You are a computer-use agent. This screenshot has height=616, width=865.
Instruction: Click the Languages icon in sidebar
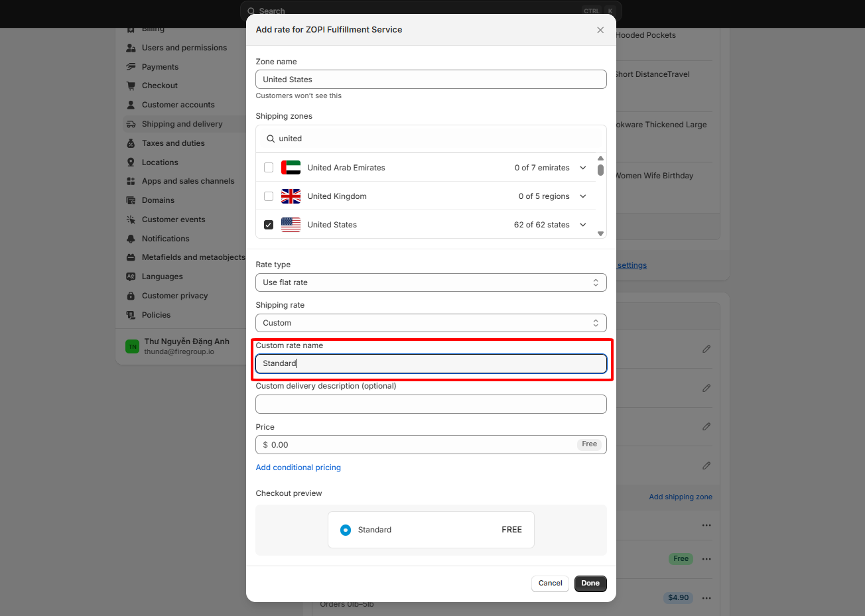[131, 277]
